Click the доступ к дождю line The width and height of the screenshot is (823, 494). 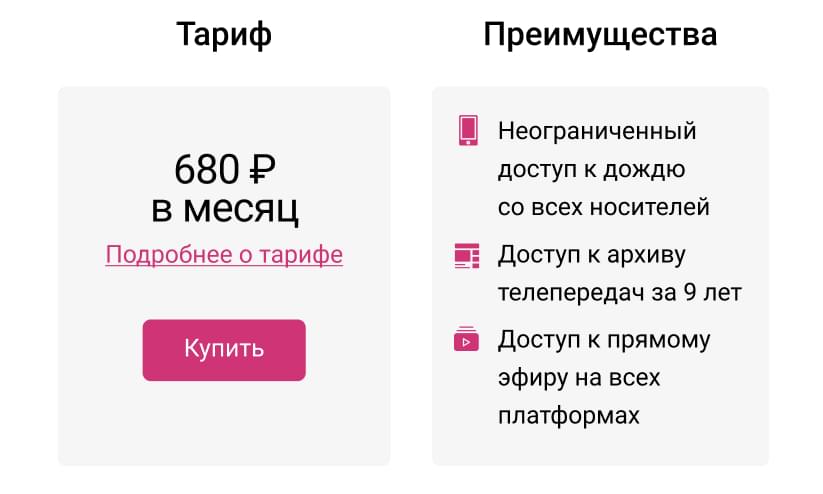click(592, 170)
